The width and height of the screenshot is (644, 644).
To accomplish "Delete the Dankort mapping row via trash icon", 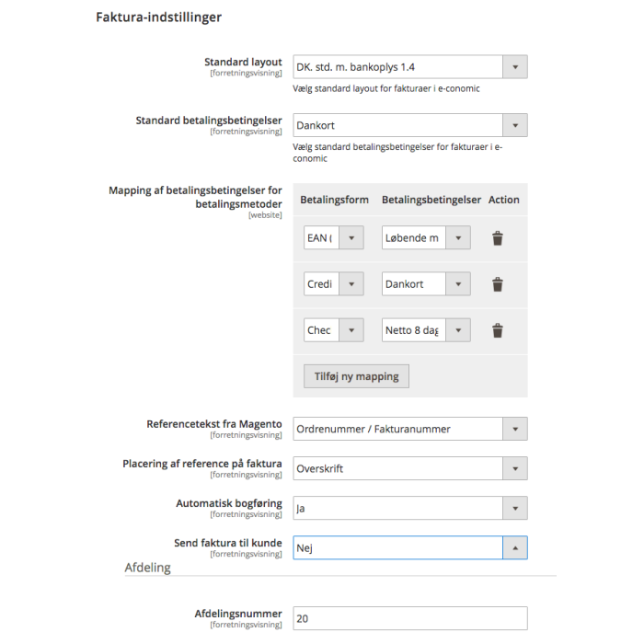I will [x=498, y=284].
